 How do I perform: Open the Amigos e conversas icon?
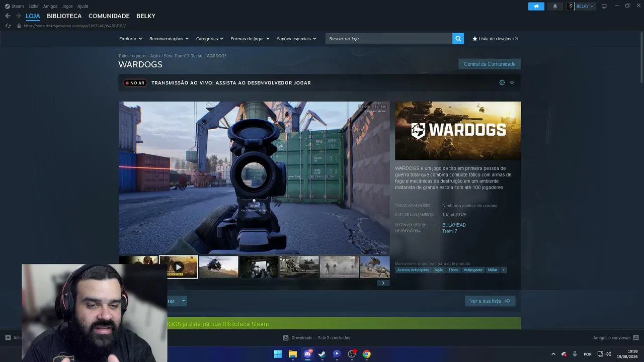click(636, 338)
